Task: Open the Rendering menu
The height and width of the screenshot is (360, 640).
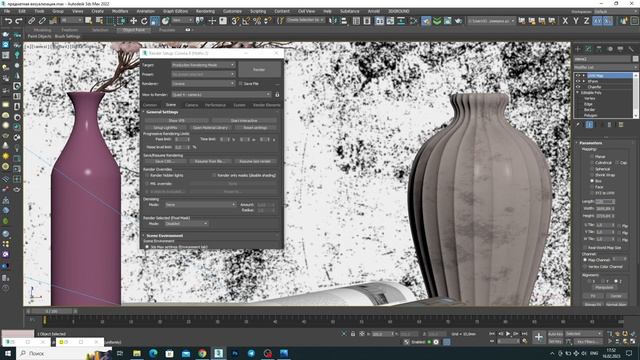Action: pyautogui.click(x=205, y=11)
